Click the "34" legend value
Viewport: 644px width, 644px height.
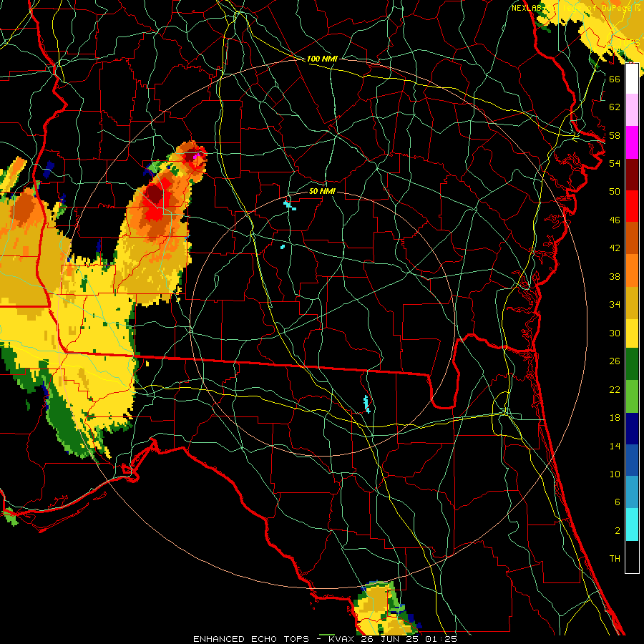pos(615,305)
